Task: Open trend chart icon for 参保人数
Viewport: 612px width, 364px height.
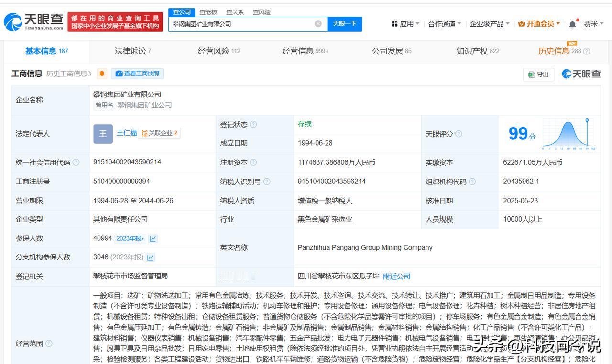Action: 153,238
